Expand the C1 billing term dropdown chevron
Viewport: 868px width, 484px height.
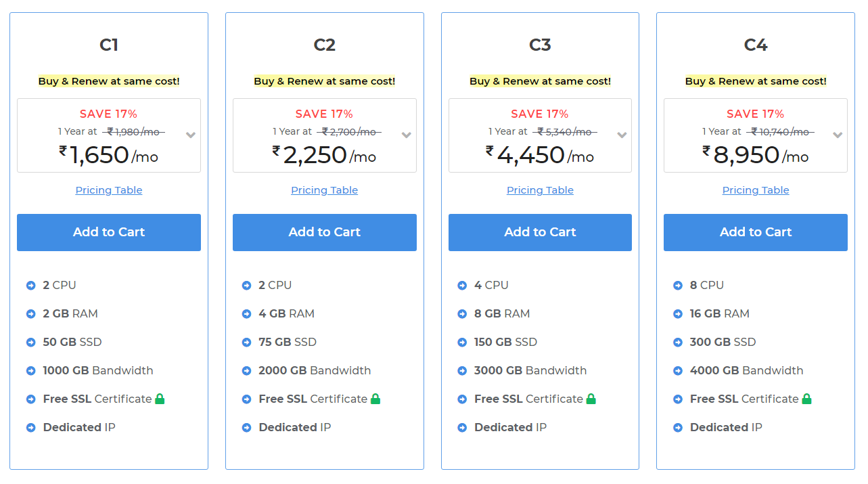[x=191, y=135]
